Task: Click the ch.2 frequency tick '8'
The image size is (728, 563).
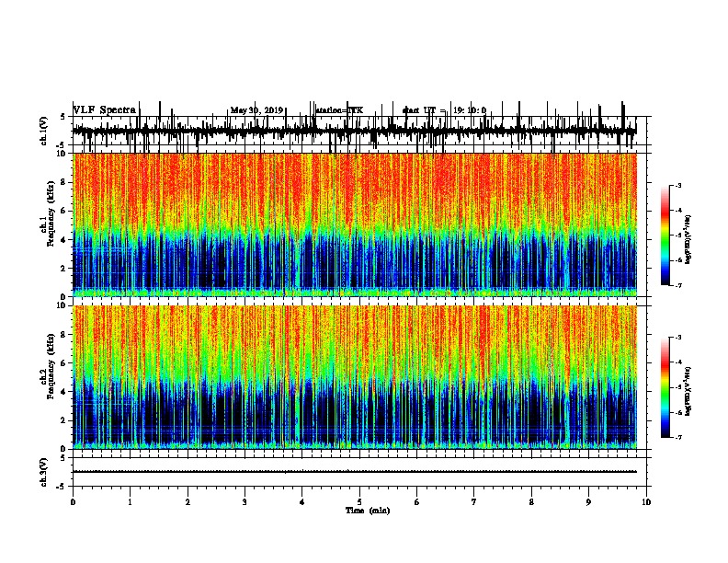Action: 64,335
